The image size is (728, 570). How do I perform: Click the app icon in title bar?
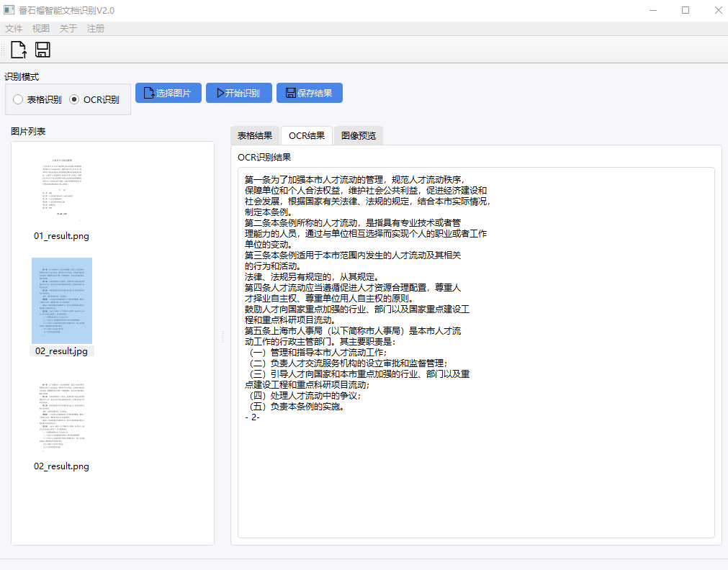pyautogui.click(x=9, y=10)
